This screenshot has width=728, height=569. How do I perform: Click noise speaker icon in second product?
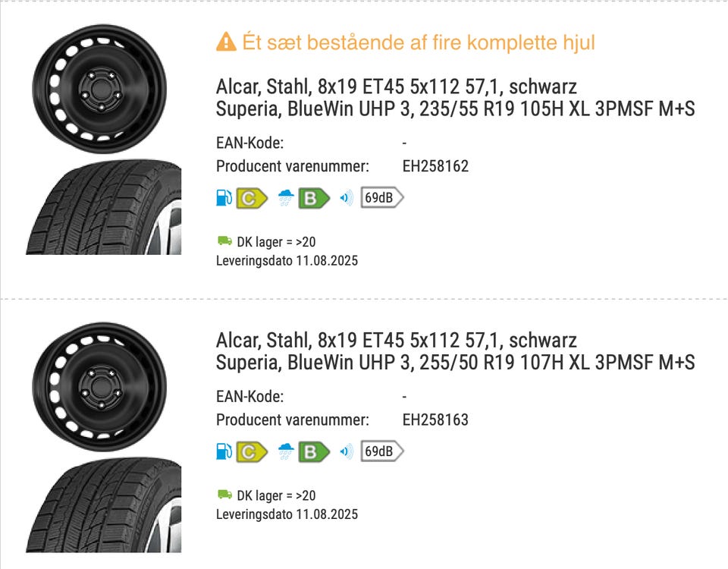(x=347, y=452)
